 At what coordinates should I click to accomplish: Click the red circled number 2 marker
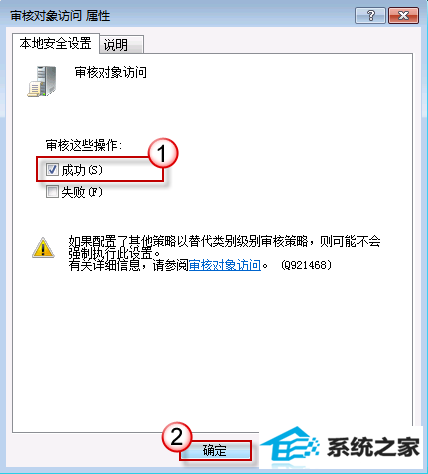(177, 437)
